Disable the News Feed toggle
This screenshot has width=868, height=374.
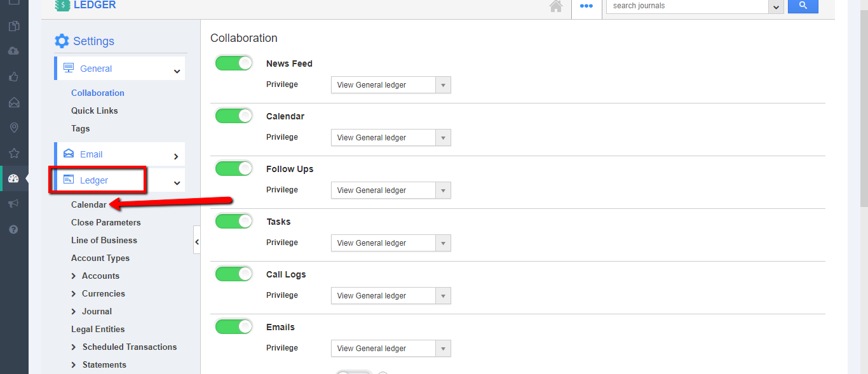pyautogui.click(x=234, y=63)
